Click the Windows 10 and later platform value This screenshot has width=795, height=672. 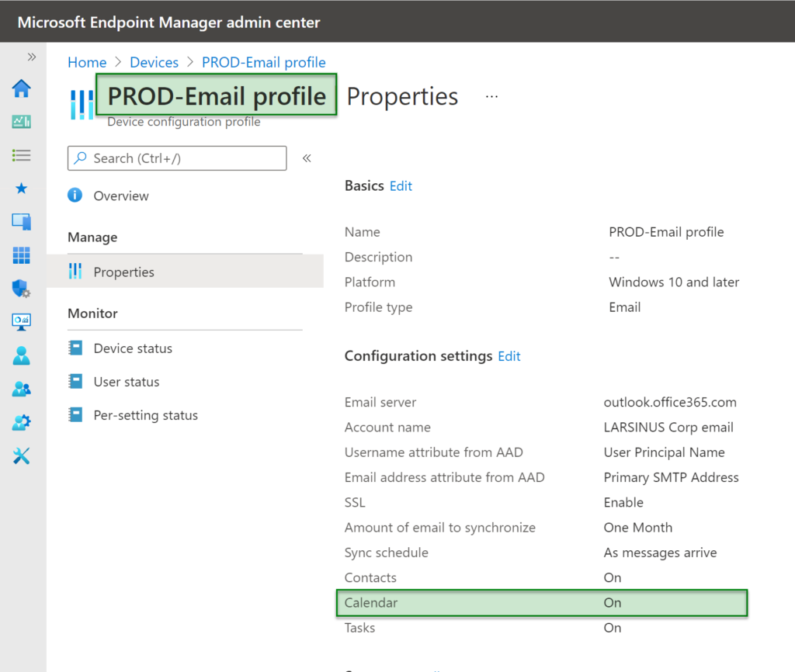coord(674,282)
